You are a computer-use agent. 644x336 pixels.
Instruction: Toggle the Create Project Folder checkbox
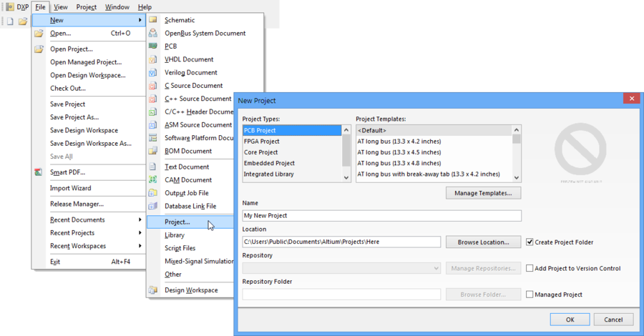530,242
